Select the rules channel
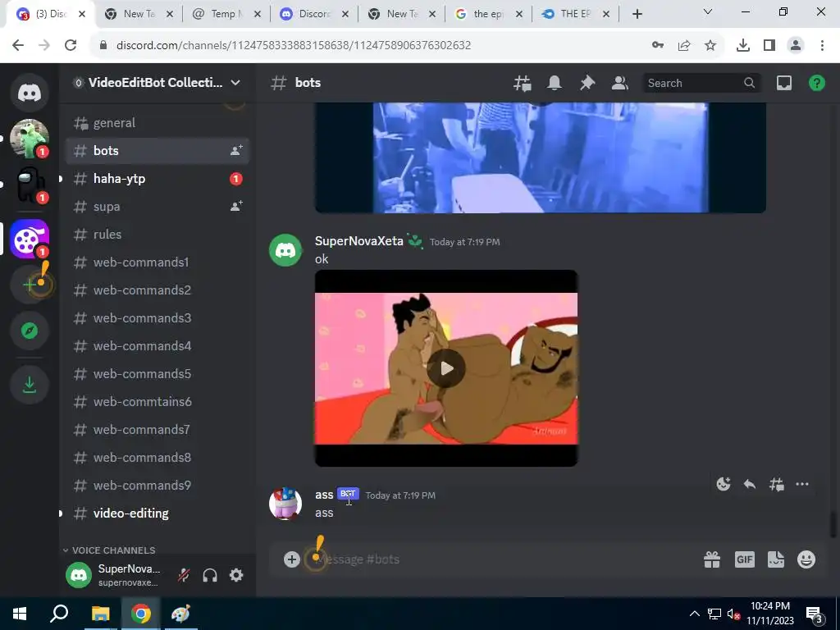This screenshot has width=840, height=630. click(157, 234)
